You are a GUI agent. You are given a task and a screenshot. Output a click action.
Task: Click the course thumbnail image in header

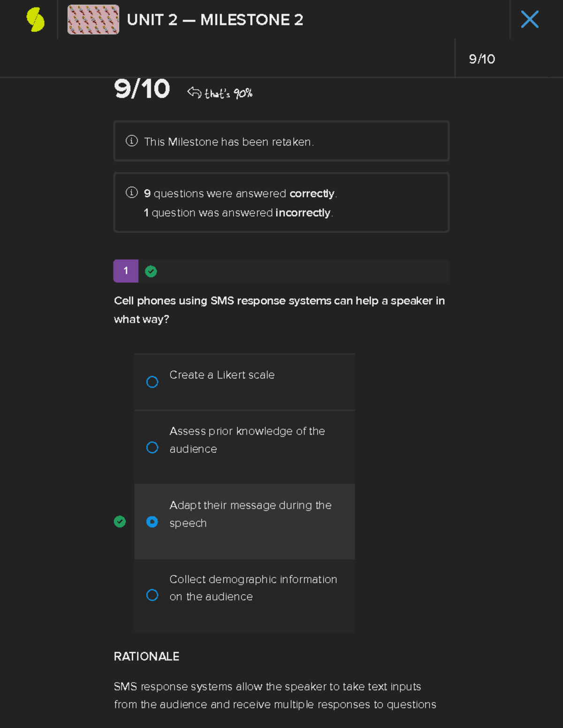(93, 20)
